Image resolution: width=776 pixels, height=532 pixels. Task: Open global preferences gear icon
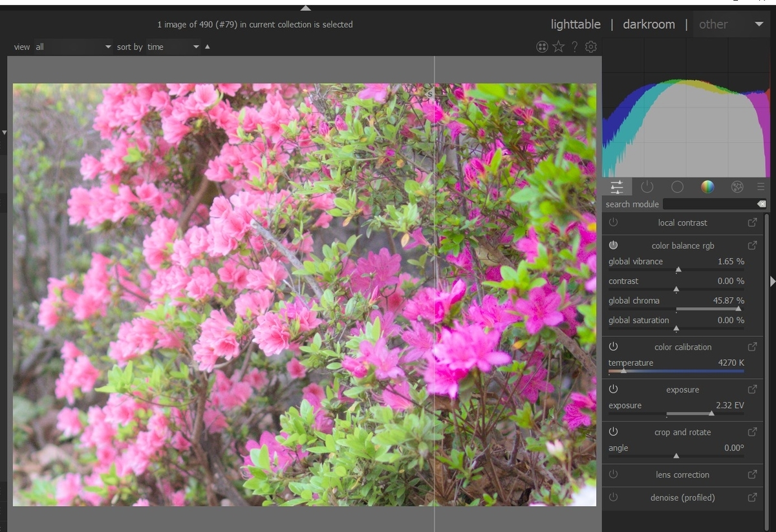pos(590,47)
